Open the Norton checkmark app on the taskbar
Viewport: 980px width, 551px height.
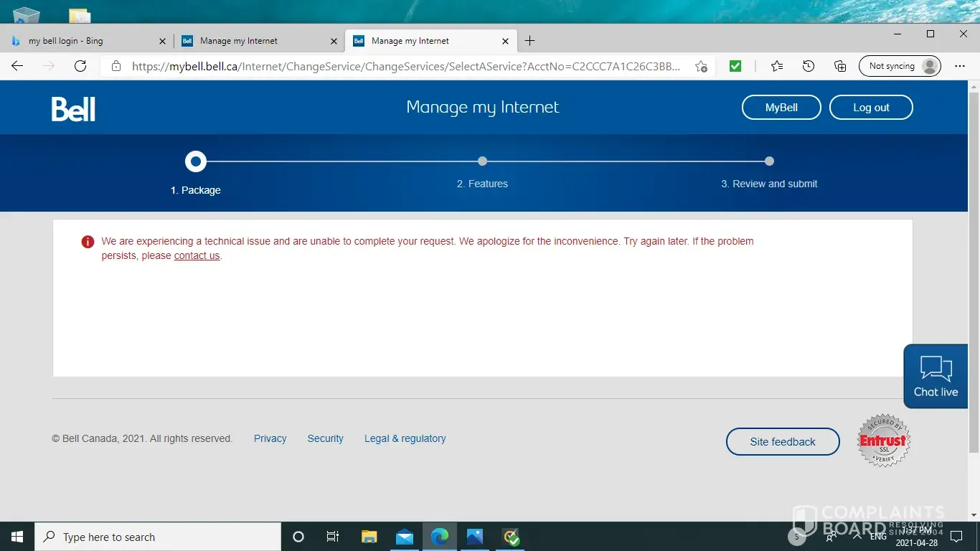(x=511, y=537)
